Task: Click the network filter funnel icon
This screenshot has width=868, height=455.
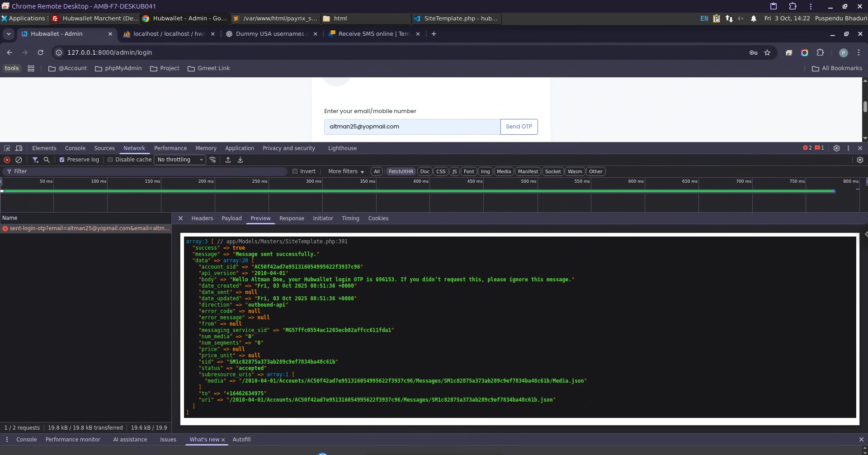Action: 35,160
